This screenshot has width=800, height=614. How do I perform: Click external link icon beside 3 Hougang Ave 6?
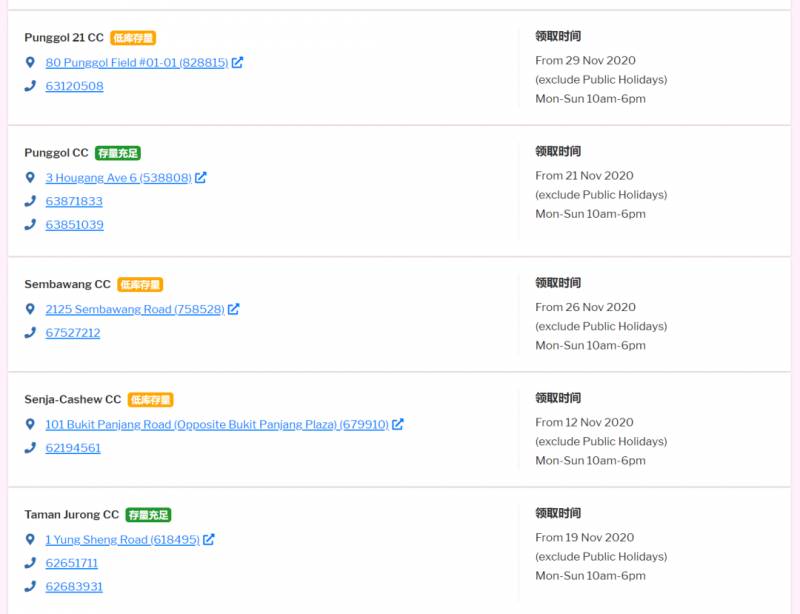pos(201,178)
